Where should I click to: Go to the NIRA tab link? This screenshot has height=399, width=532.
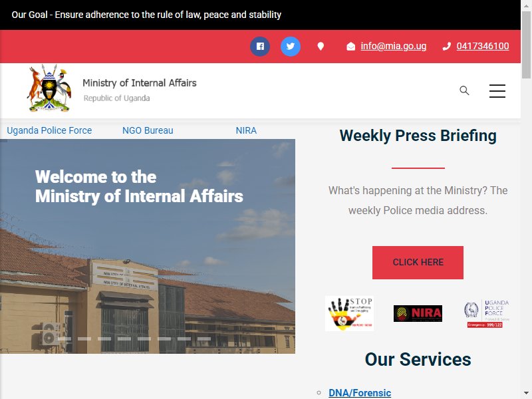tap(246, 130)
